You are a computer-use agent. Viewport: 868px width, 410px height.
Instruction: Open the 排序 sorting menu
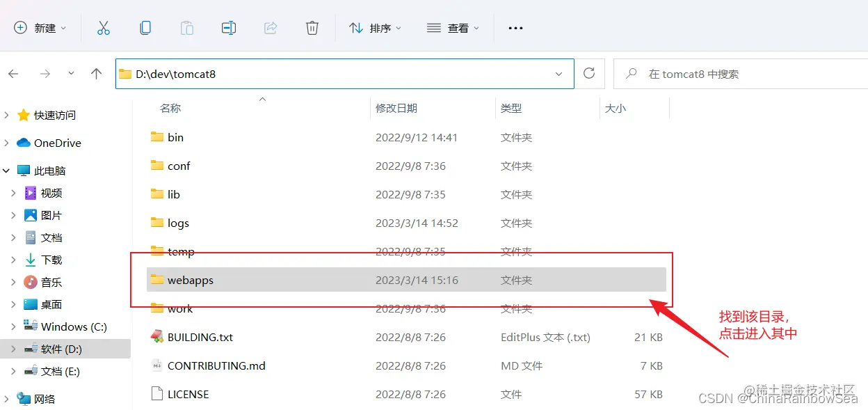[376, 28]
